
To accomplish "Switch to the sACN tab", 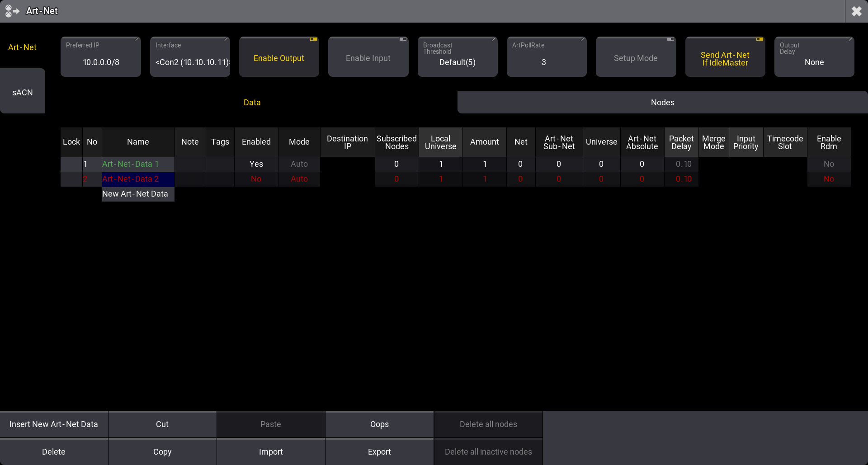I will point(23,92).
